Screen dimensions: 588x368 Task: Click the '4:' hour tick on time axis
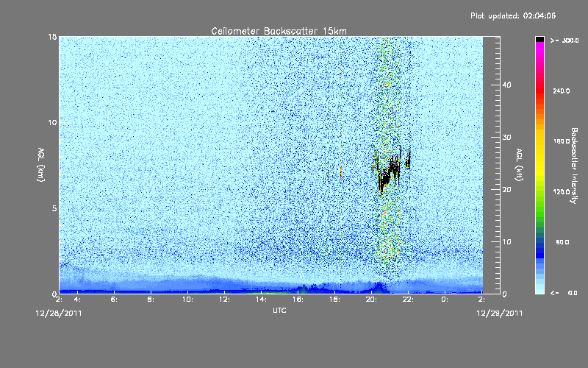77,300
